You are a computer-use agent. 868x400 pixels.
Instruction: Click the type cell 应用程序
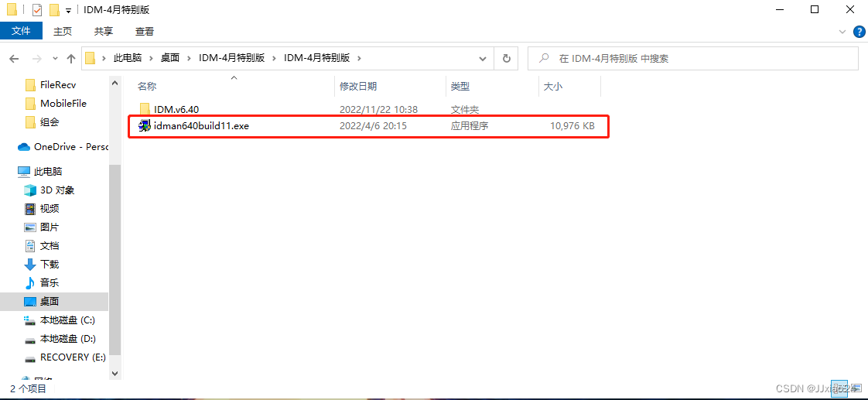point(469,126)
